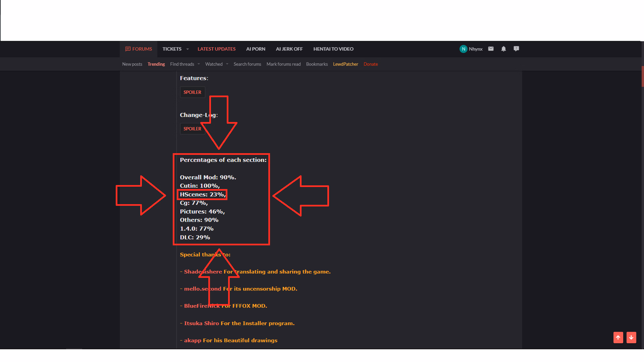Expand the Tickets dropdown arrow
The image size is (644, 362).
click(x=187, y=49)
